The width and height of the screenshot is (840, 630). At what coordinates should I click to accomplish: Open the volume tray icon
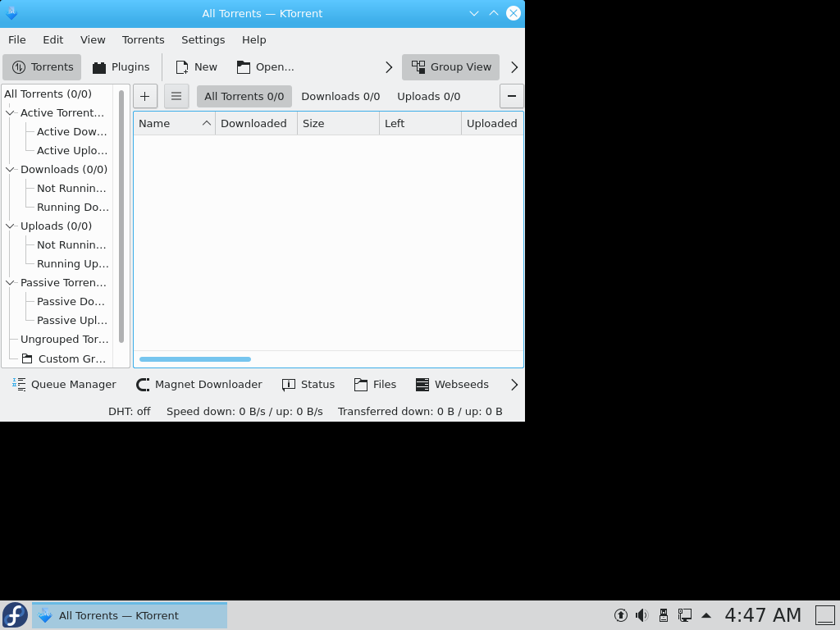click(641, 615)
